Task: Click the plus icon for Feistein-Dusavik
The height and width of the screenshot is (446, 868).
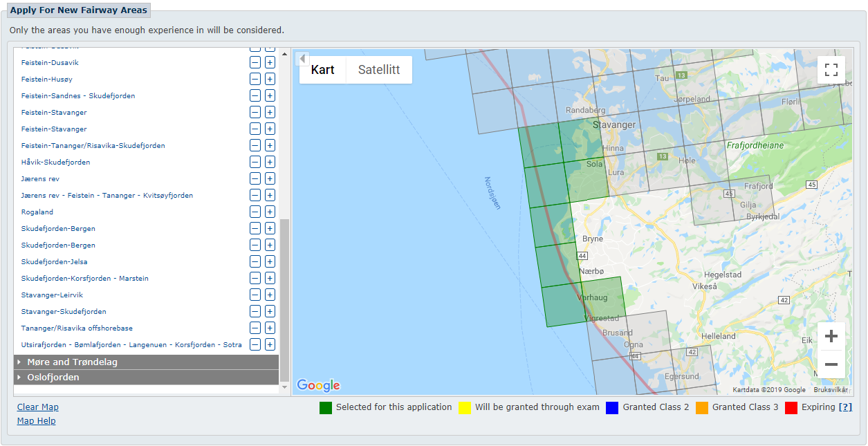Action: click(x=270, y=62)
